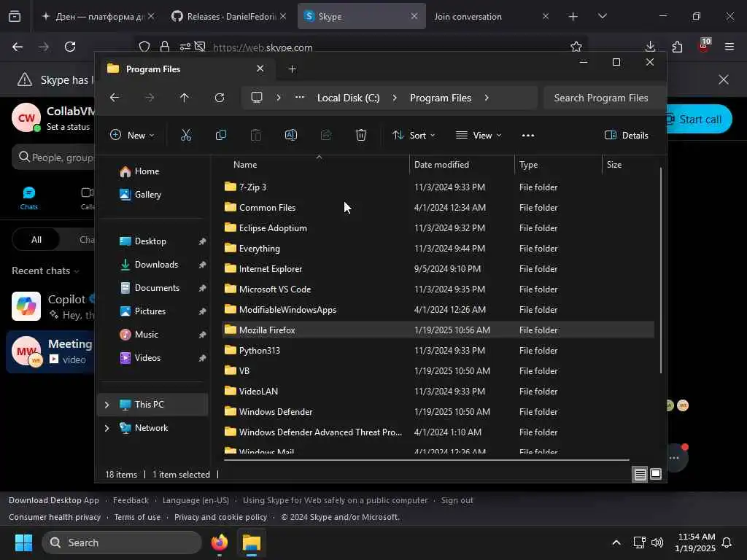
Task: Select the 7-Zip 3 folder
Action: point(438,187)
